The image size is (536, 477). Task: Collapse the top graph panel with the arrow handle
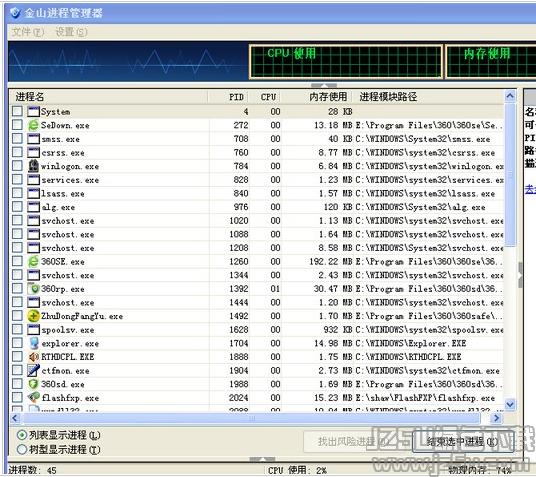[324, 85]
